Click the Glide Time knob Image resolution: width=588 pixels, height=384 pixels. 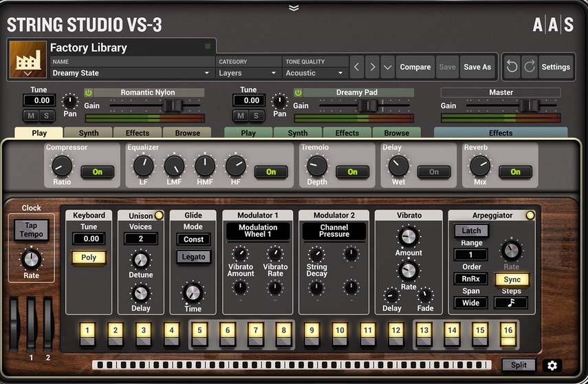(x=193, y=292)
